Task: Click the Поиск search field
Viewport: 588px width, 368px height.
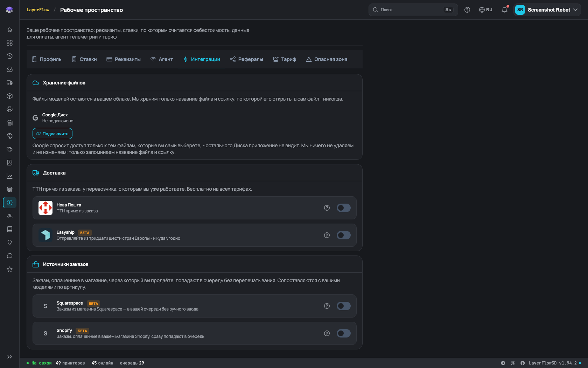Action: 413,10
